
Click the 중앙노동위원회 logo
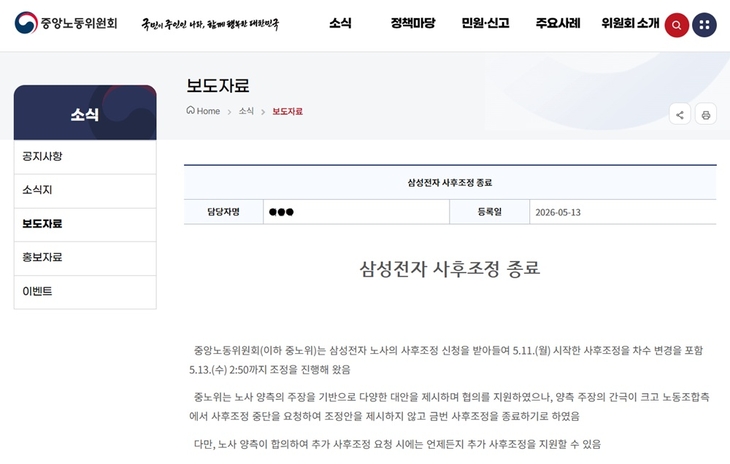66,23
